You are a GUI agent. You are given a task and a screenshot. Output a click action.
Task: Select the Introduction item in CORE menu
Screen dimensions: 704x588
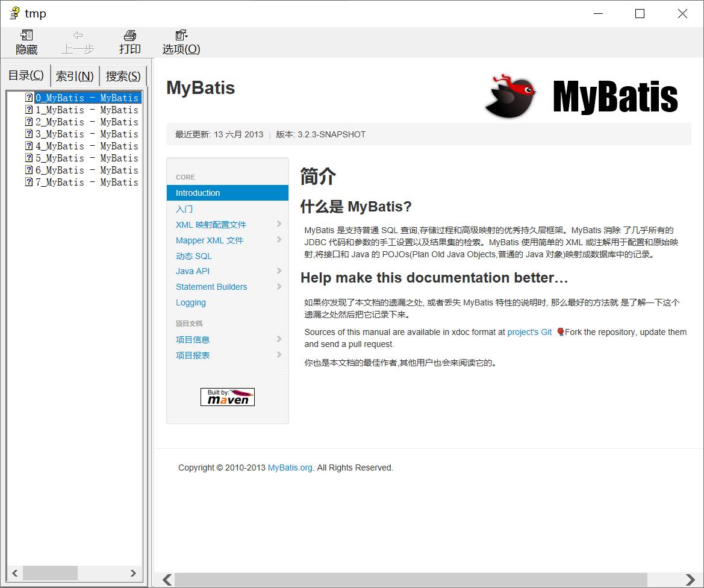point(228,193)
